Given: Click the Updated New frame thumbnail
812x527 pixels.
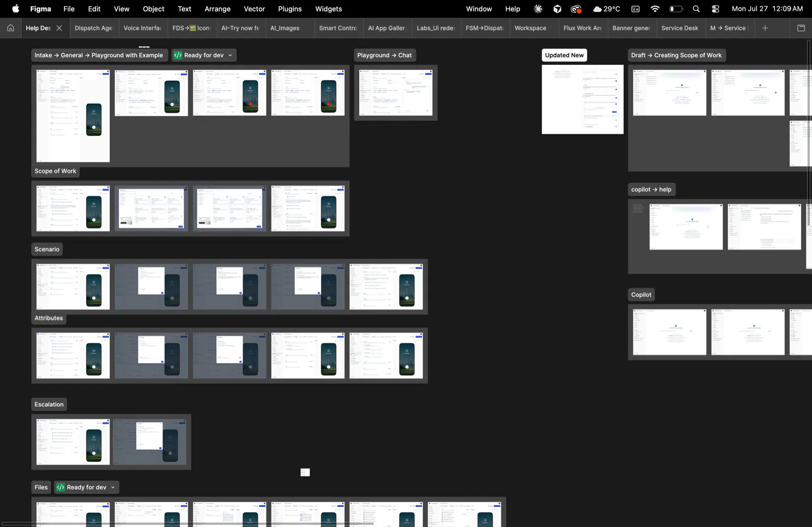Looking at the screenshot, I should click(x=583, y=99).
